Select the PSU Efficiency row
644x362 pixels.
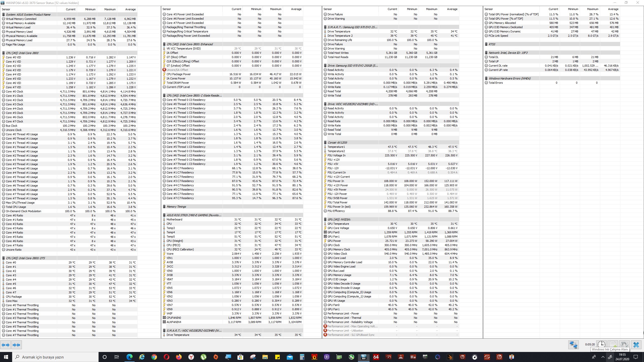[x=391, y=211]
